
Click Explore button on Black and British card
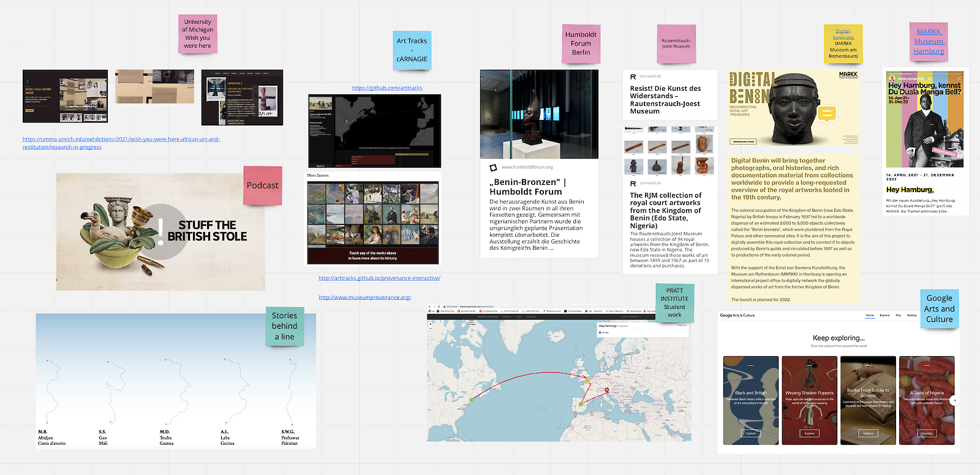(x=751, y=433)
